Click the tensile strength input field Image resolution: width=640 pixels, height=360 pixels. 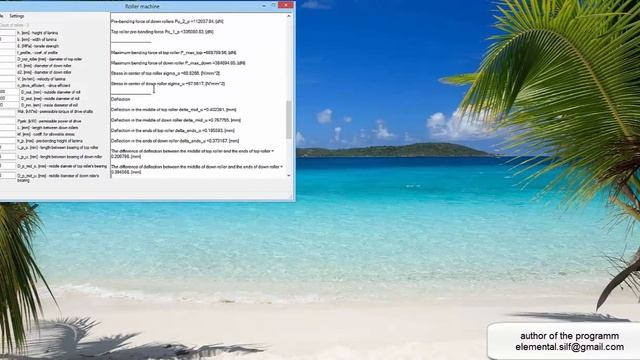coord(8,46)
